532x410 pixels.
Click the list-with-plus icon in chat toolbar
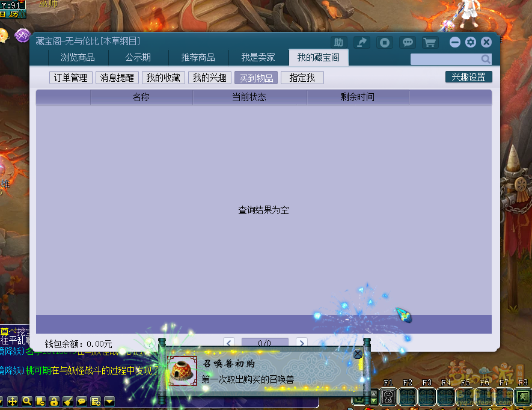[96, 402]
